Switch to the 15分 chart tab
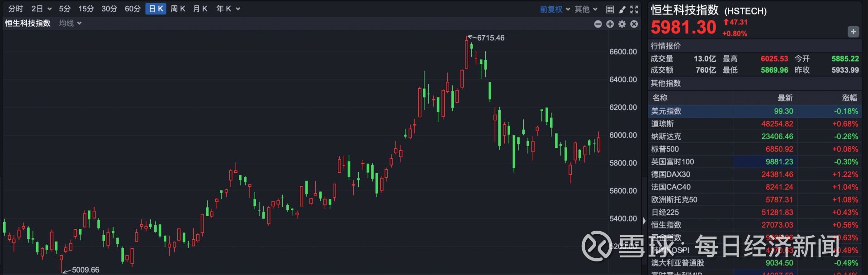868x275 pixels. pos(86,9)
